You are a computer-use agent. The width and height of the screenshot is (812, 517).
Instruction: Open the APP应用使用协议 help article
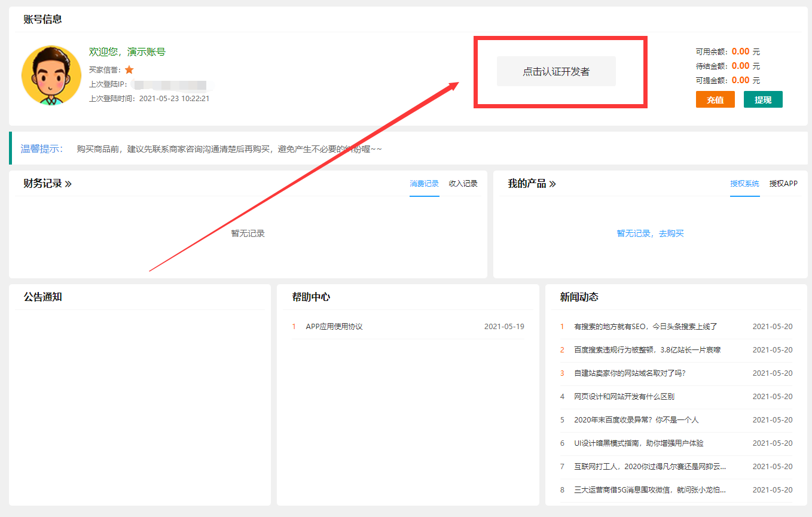click(x=334, y=327)
